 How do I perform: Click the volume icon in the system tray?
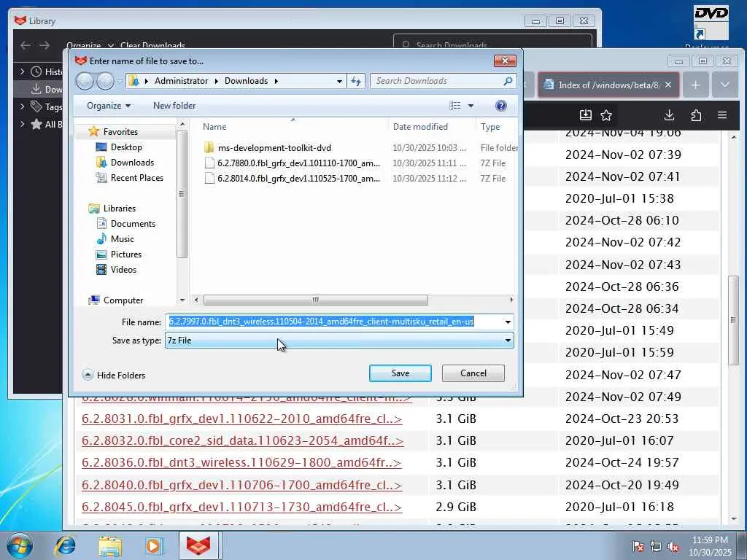(673, 547)
